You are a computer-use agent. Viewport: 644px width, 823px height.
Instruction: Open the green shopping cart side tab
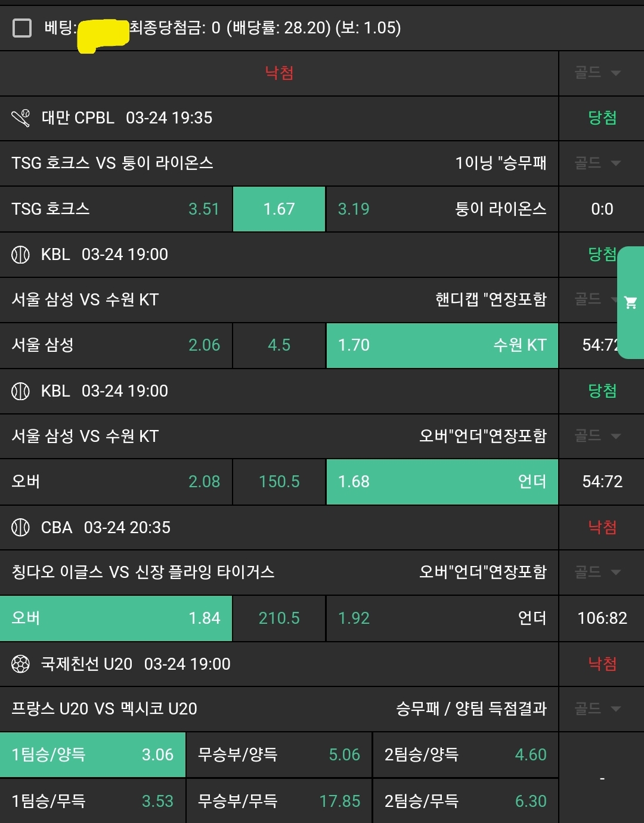point(630,302)
